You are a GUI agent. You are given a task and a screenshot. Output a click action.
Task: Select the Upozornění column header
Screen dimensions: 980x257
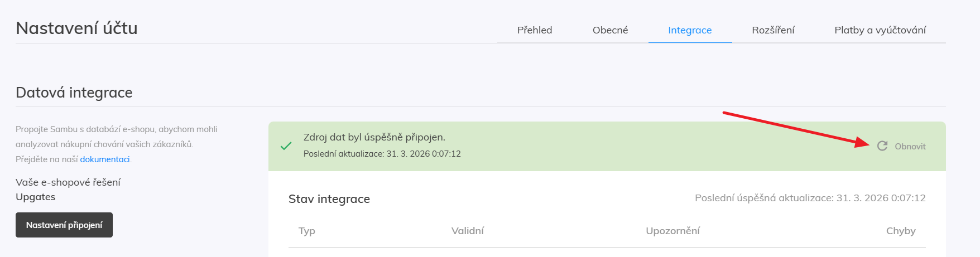(x=672, y=231)
